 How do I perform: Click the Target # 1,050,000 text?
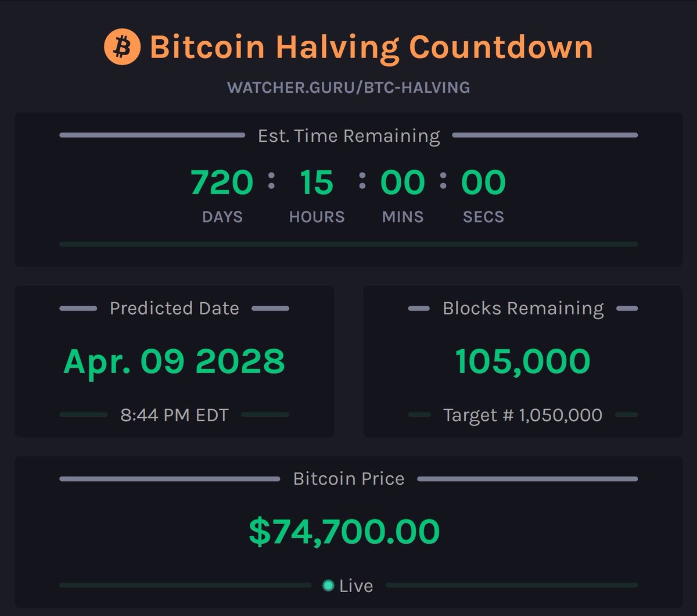click(523, 415)
